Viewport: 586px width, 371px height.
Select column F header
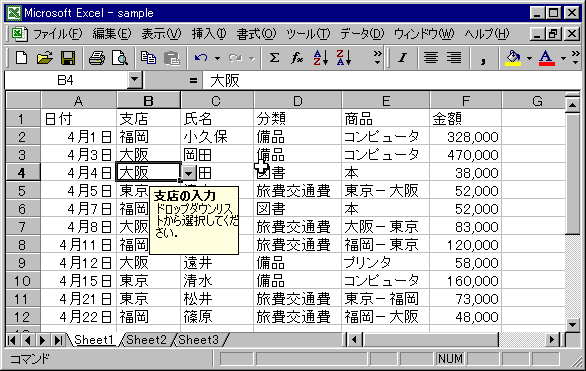(465, 101)
